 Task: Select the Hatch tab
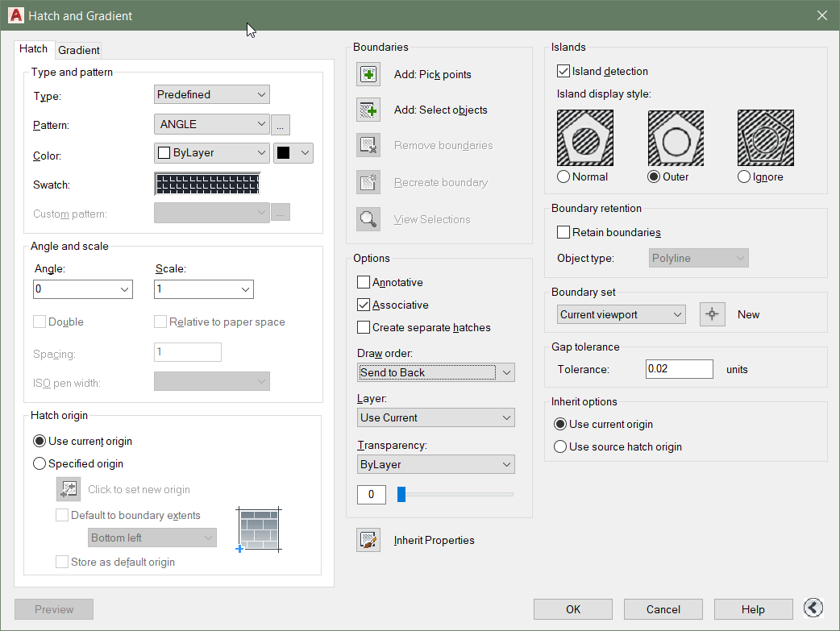pos(34,49)
